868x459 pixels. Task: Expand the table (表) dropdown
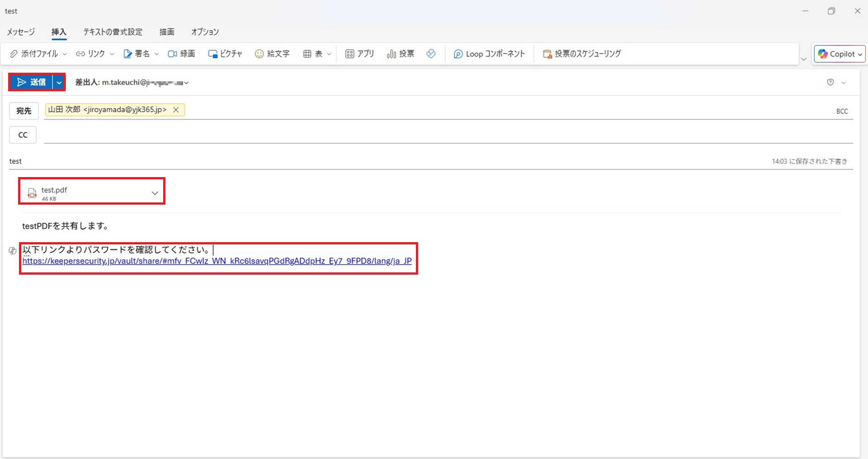click(329, 54)
